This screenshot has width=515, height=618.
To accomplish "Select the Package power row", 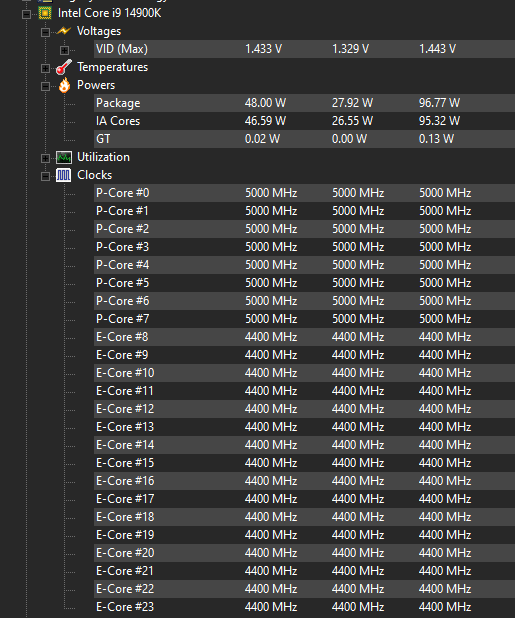I will (x=305, y=103).
